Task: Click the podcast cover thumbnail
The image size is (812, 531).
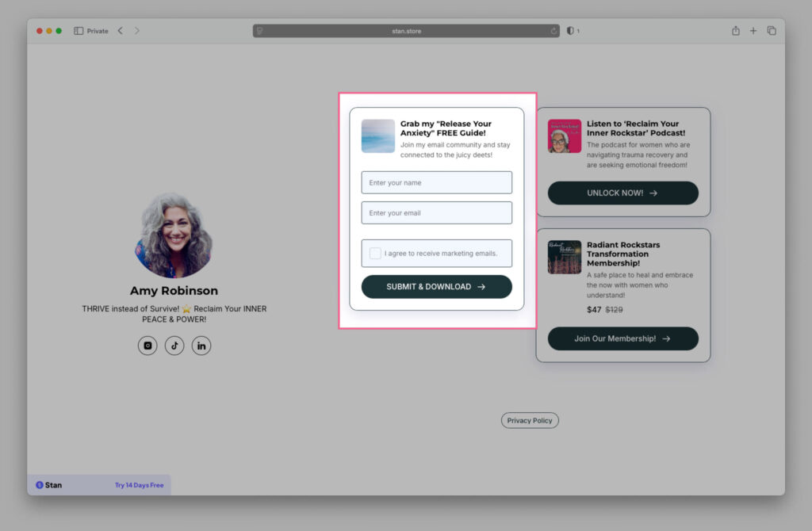Action: 565,136
